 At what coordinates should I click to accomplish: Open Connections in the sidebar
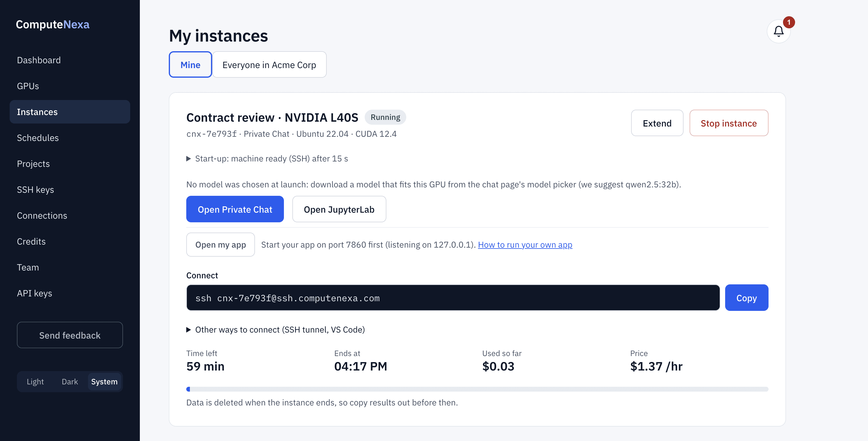tap(70, 216)
